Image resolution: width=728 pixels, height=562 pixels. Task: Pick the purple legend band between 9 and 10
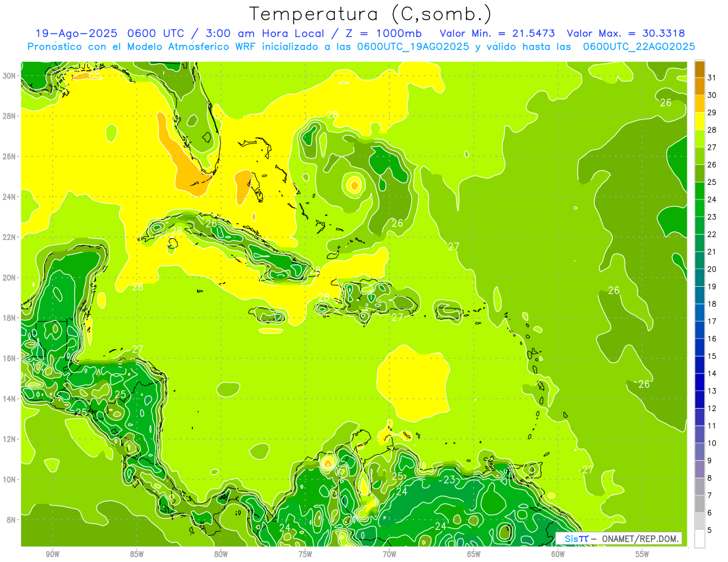coord(699,452)
